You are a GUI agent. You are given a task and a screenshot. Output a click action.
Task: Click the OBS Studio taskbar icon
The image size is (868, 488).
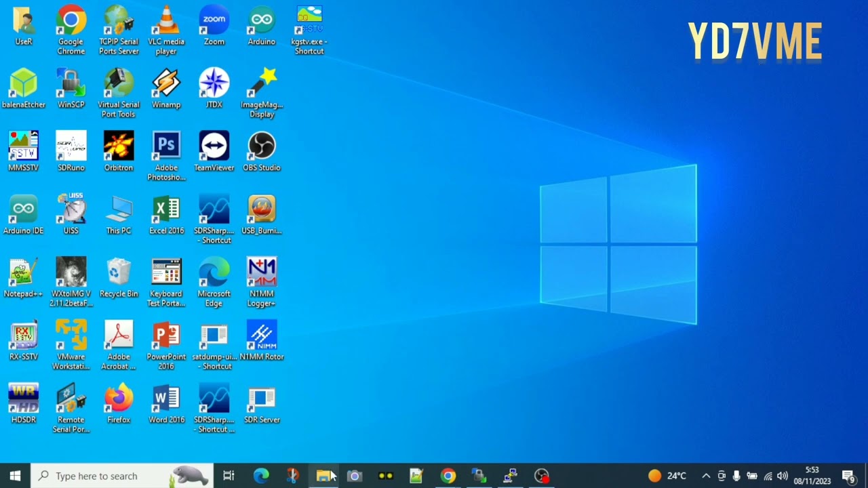(542, 476)
